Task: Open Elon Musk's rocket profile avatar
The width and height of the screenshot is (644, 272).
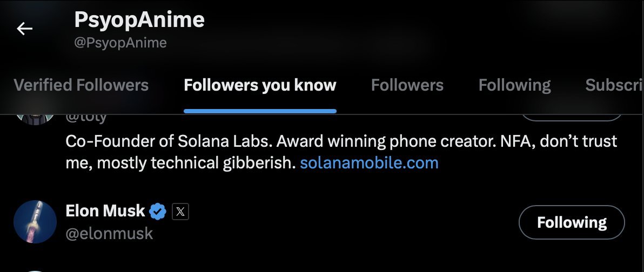Action: (35, 222)
